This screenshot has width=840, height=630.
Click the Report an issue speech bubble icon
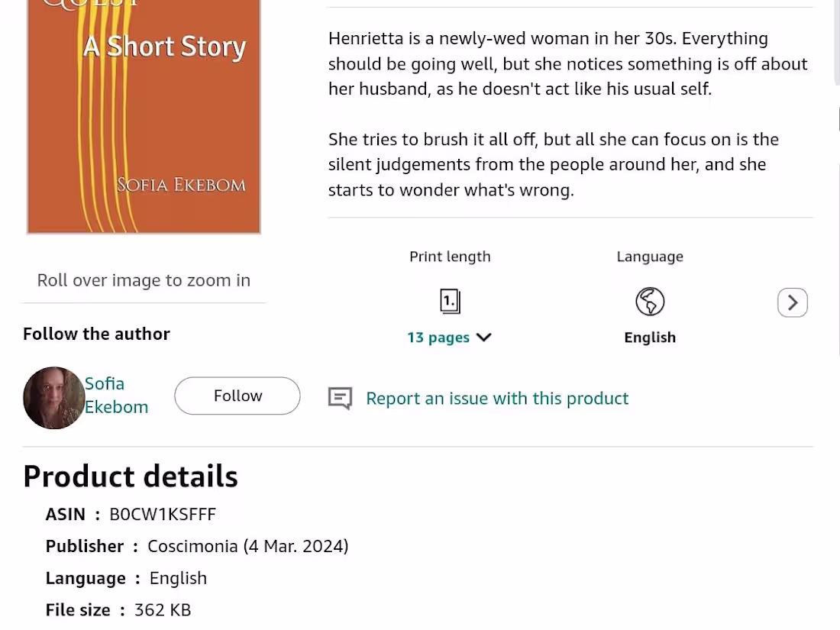tap(340, 398)
